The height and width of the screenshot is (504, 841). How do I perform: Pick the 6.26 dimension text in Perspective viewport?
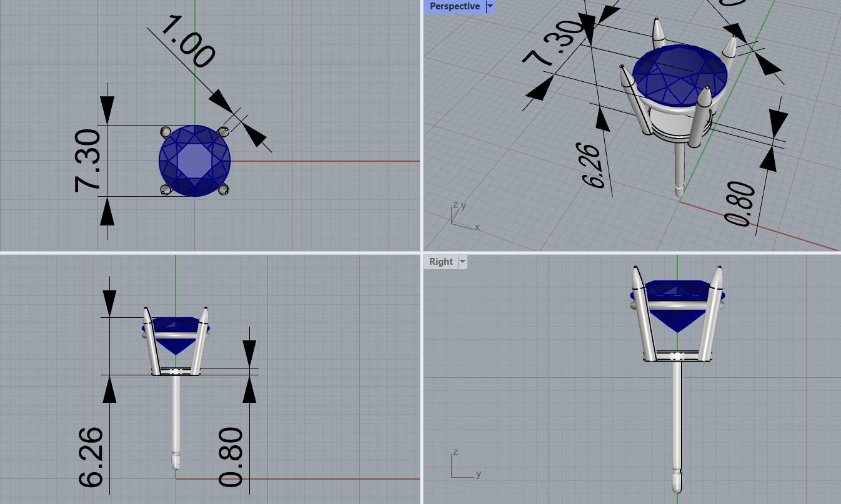(593, 166)
